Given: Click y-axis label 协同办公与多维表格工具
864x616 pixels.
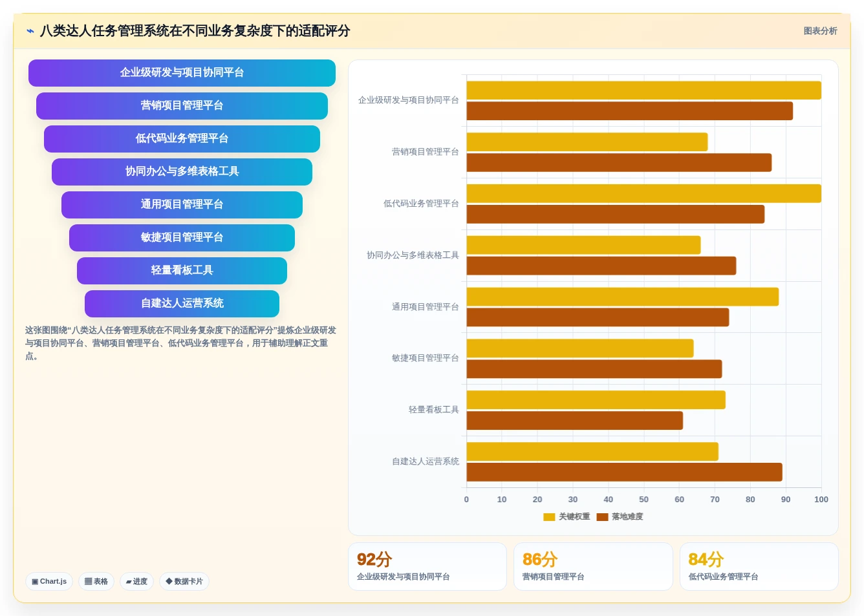Looking at the screenshot, I should tap(413, 255).
